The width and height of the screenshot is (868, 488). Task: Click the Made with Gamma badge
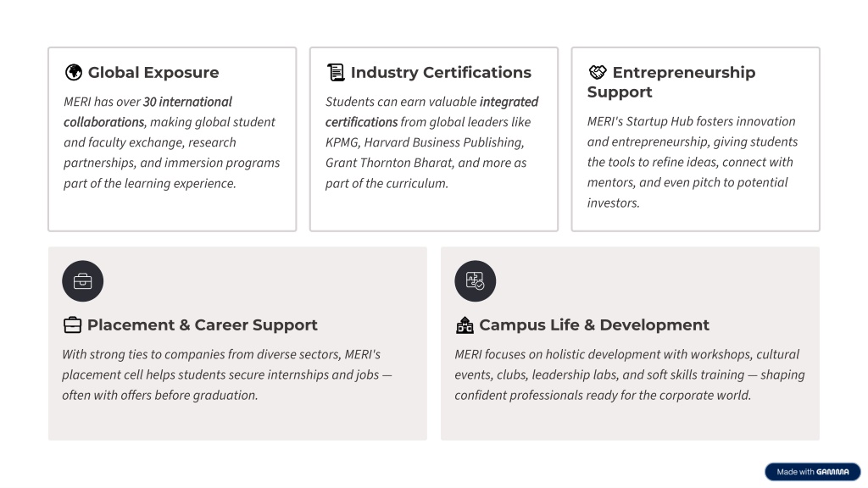[x=812, y=472]
